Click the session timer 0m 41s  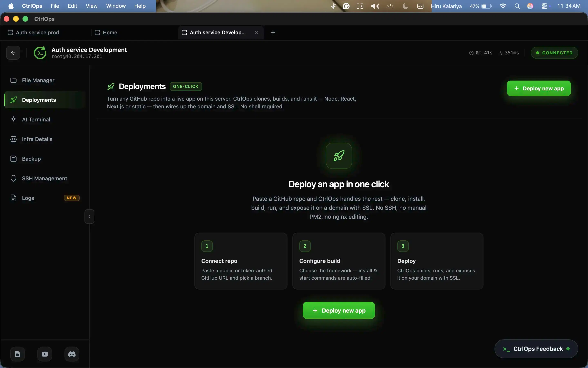[x=481, y=53]
